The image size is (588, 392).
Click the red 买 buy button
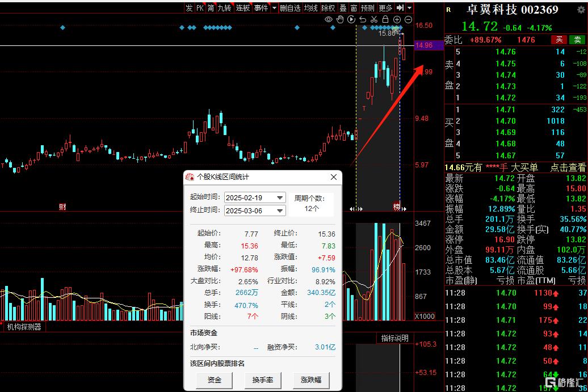[558, 40]
